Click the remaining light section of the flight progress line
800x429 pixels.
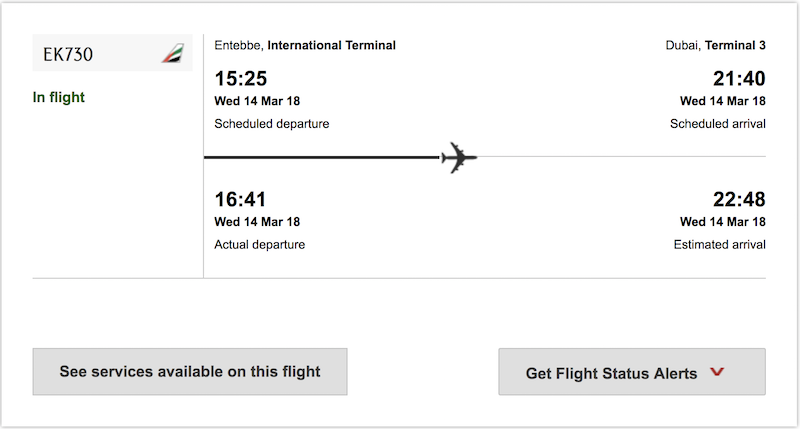(621, 157)
